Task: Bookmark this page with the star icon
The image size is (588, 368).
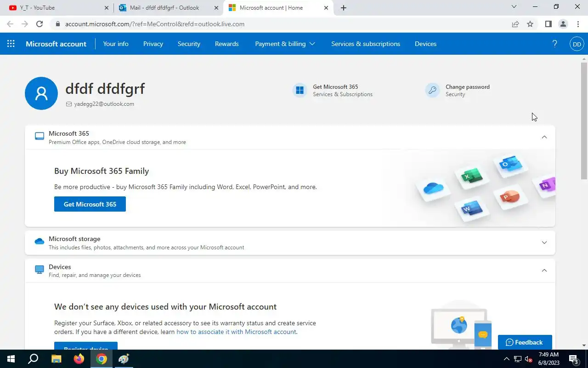Action: (530, 24)
